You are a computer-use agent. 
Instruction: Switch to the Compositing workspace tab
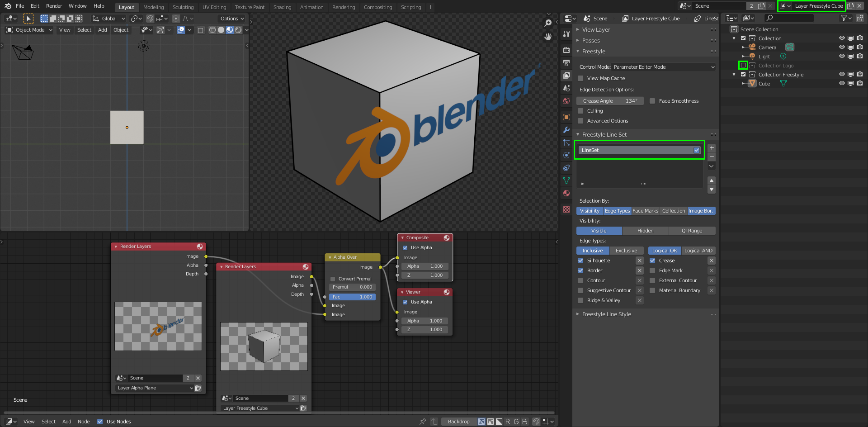(378, 7)
